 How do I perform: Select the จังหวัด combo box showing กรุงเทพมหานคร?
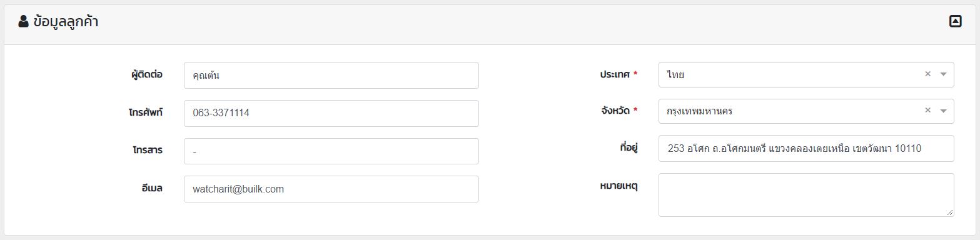click(x=806, y=111)
